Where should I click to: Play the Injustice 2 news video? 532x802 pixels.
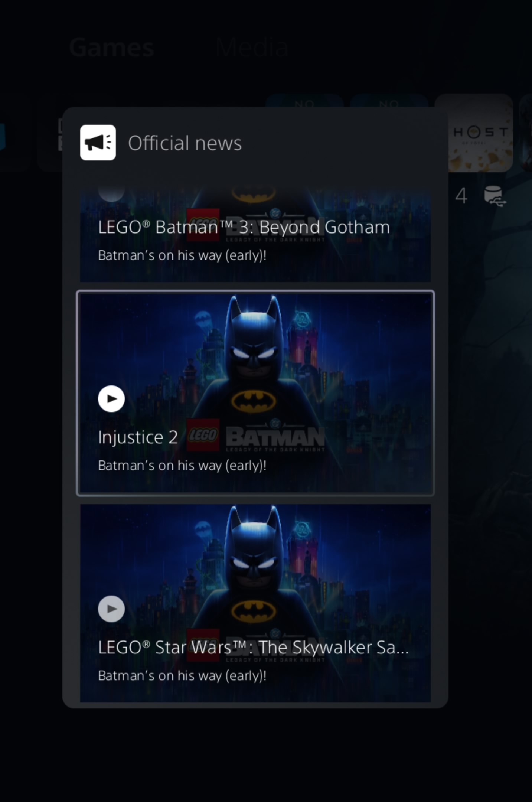(111, 399)
